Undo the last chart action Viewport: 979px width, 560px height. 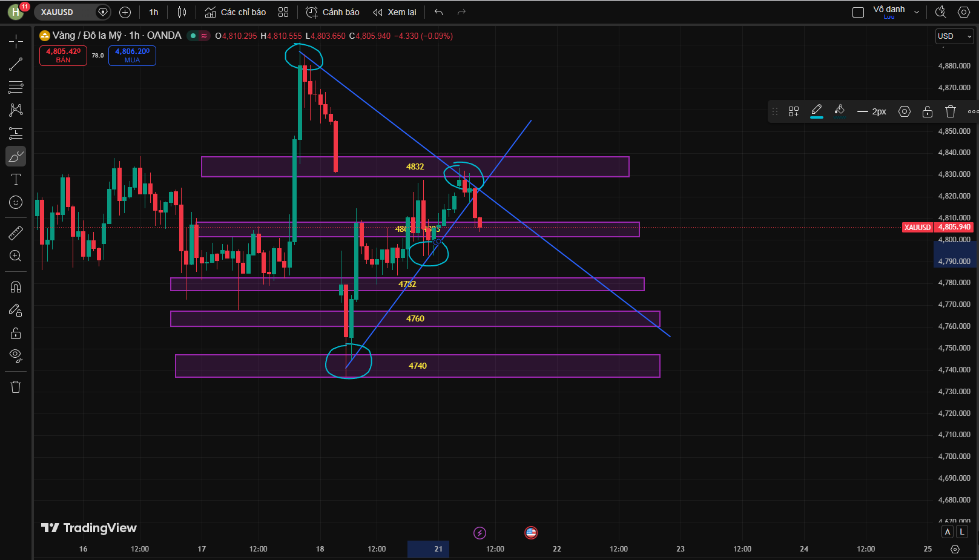(439, 12)
